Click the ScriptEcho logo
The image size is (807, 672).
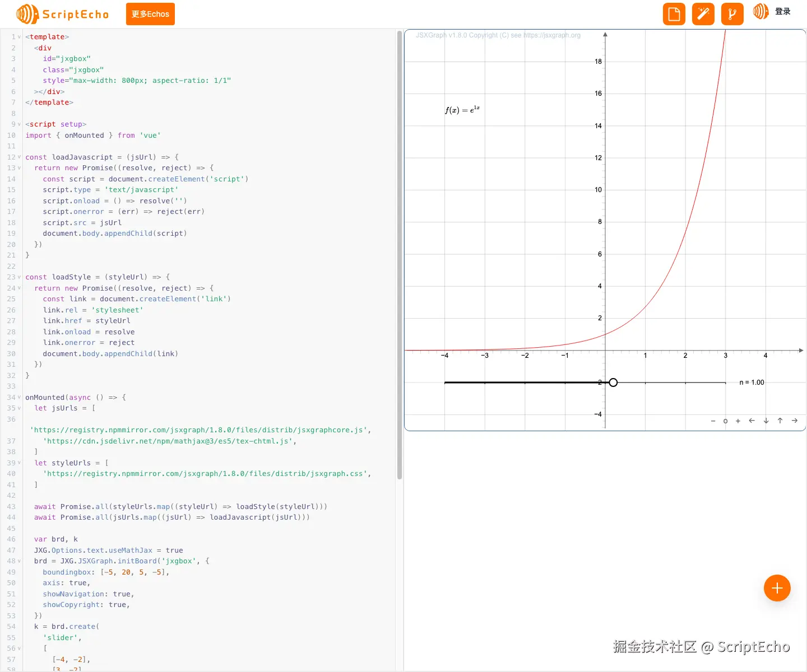(x=62, y=14)
